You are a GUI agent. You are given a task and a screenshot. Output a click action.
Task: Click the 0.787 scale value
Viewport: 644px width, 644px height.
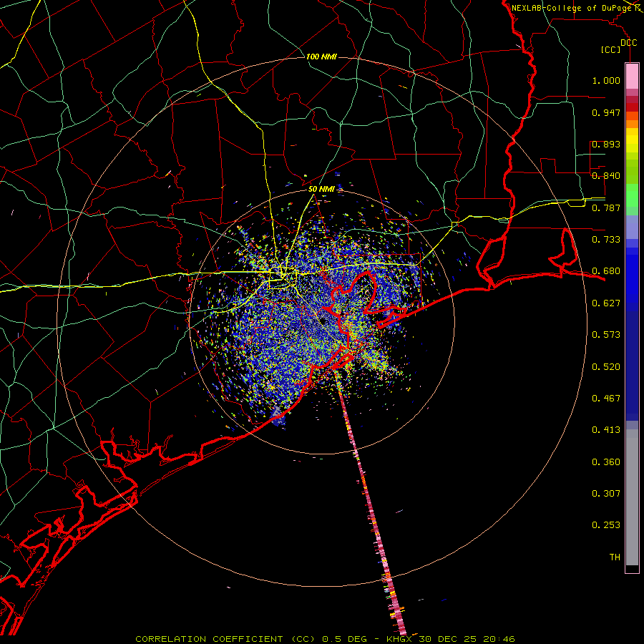[606, 208]
